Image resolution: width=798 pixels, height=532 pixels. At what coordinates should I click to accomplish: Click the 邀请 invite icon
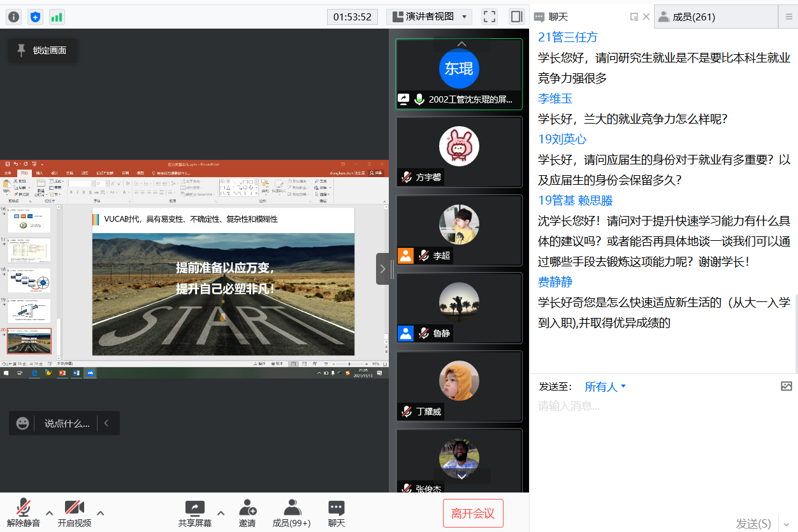pos(247,513)
